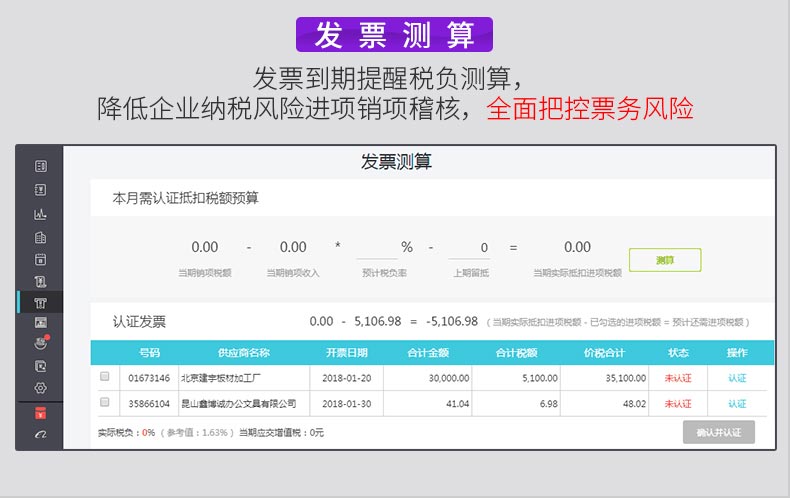Click the 合计金额 column header
The width and height of the screenshot is (790, 500).
tap(428, 353)
